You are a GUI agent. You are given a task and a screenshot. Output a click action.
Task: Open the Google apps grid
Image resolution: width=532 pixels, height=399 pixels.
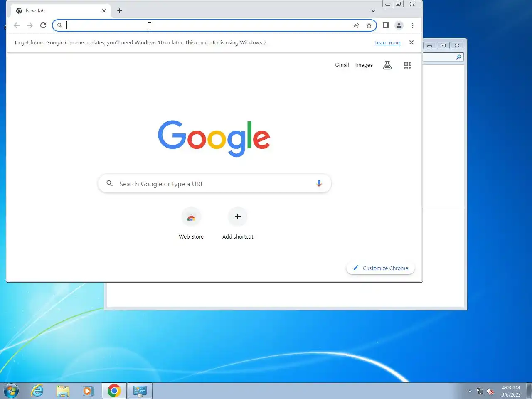(407, 65)
